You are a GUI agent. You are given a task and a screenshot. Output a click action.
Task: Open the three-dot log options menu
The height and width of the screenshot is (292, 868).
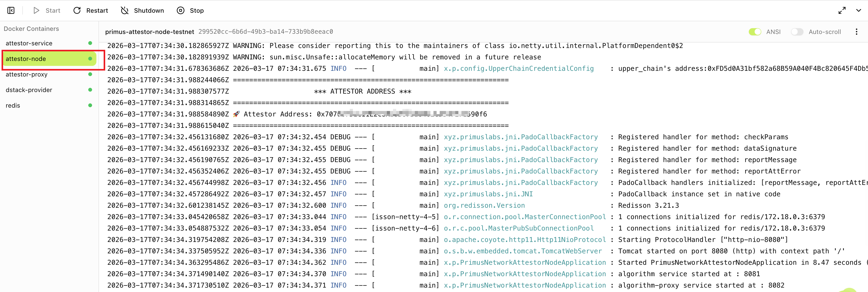[x=856, y=32]
